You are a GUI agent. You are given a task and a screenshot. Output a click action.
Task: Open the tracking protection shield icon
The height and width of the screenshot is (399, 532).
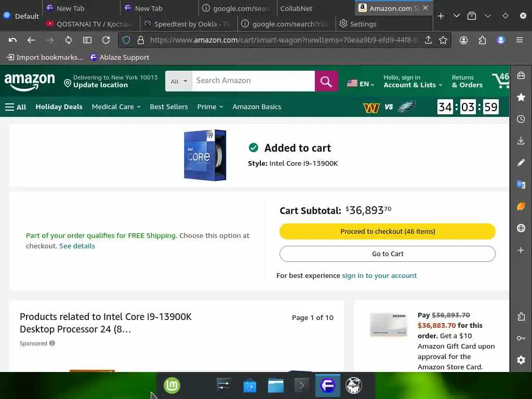click(x=126, y=40)
